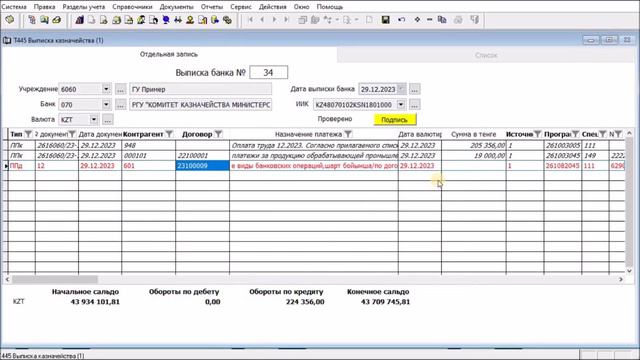Click the yellow Подпись button
This screenshot has width=640, height=360.
click(395, 120)
